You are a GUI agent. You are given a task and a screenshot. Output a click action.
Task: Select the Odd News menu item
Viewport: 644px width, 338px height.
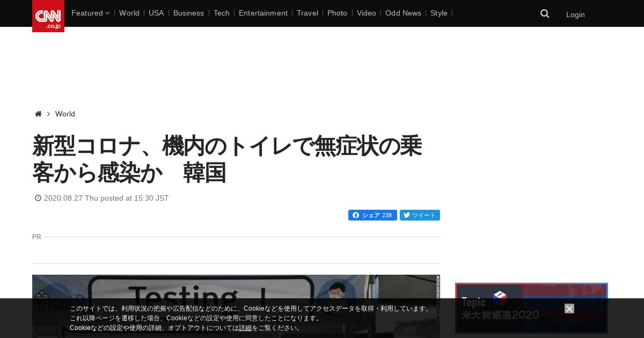click(403, 13)
